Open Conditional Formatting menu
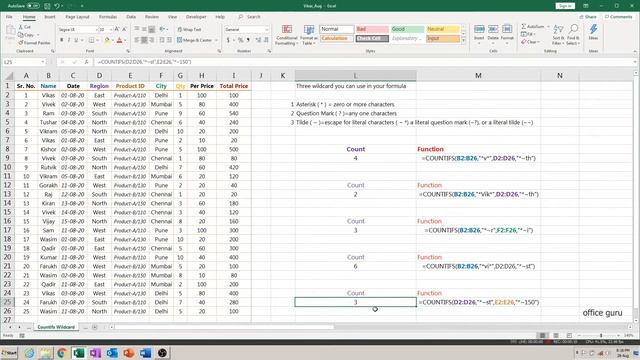 coord(287,35)
